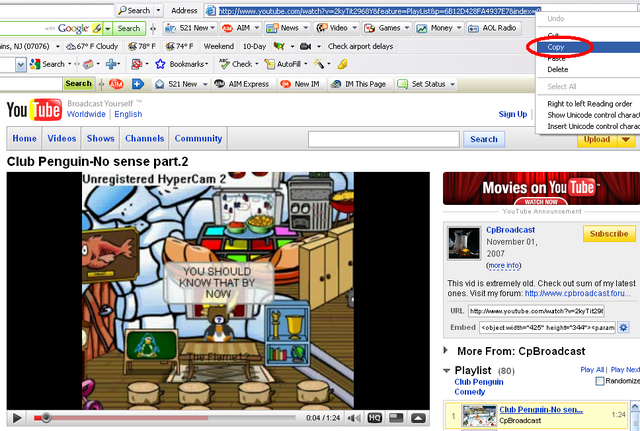
Task: Open the Google toolbar combo box dropdown
Action: coord(21,64)
